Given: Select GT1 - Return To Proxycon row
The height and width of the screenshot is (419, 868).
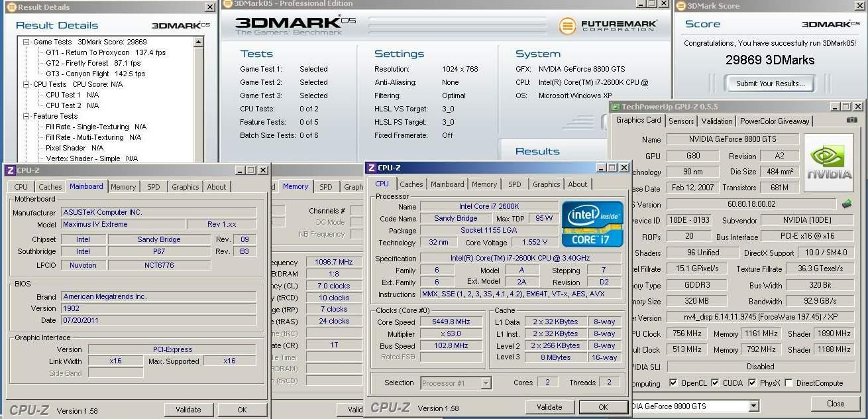Looking at the screenshot, I should point(105,52).
